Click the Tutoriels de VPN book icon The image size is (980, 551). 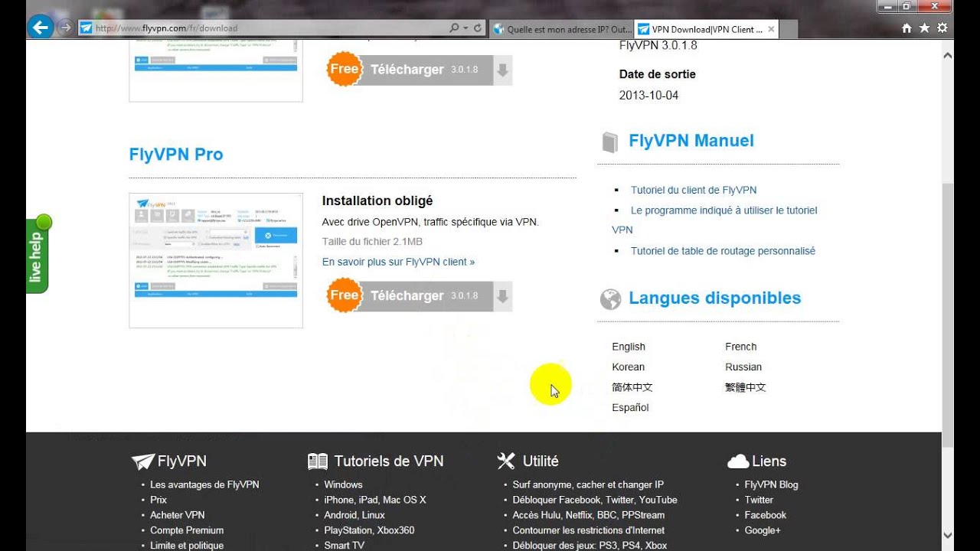[318, 461]
